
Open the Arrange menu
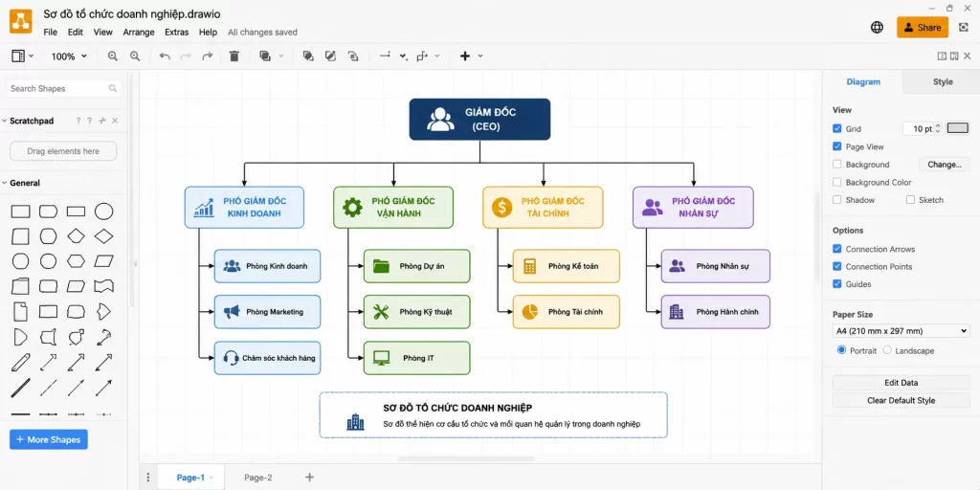point(139,32)
